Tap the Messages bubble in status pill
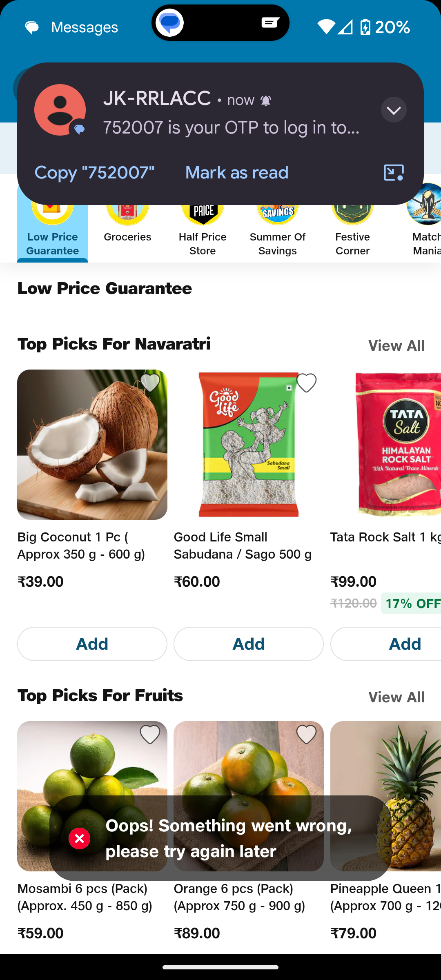 pos(170,23)
